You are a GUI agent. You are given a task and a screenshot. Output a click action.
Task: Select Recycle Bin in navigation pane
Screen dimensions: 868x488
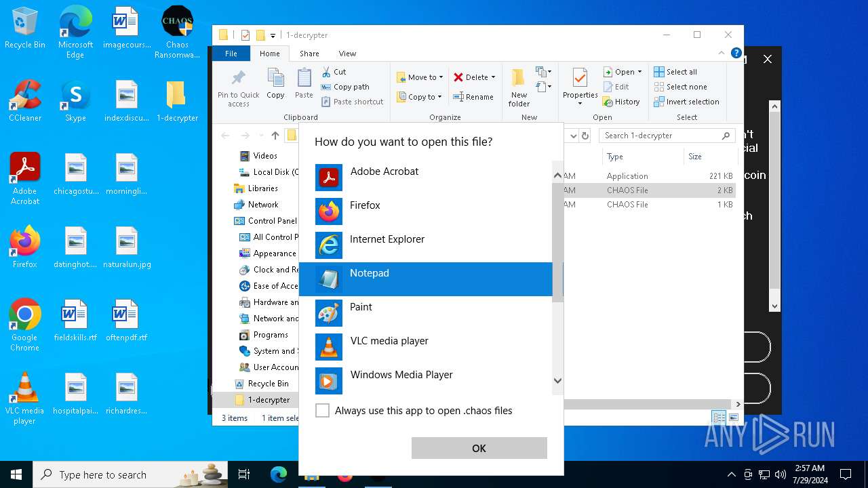[x=268, y=384]
